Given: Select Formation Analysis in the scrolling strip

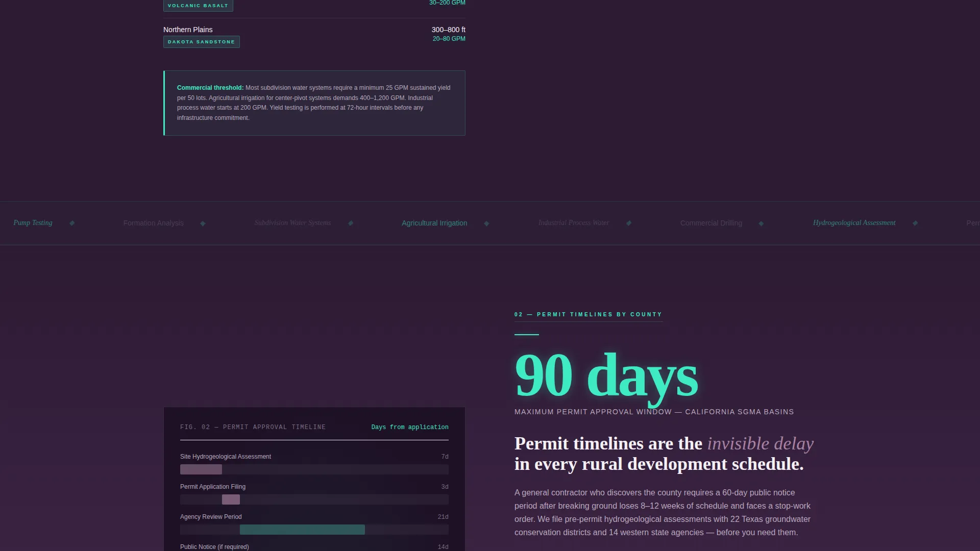Looking at the screenshot, I should coord(153,223).
